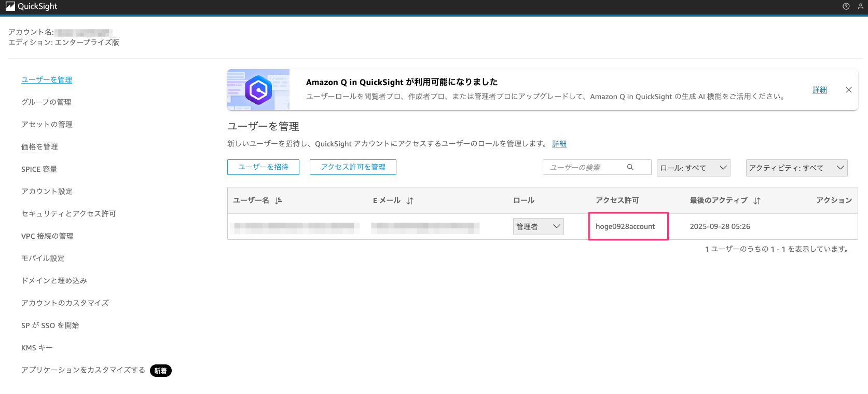Click the 新着 badge
Image resolution: width=868 pixels, height=394 pixels.
click(x=161, y=371)
